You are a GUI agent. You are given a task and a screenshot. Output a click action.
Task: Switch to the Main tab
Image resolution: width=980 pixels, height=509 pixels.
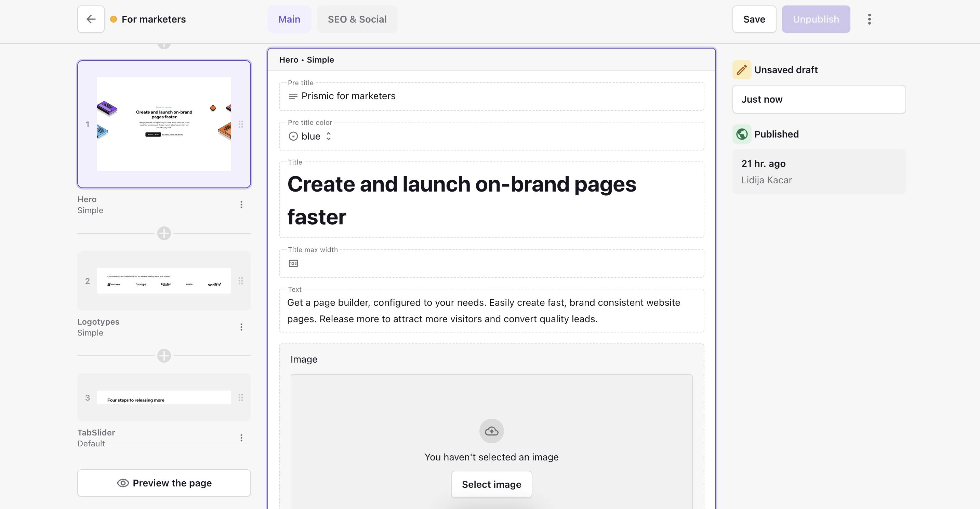click(x=289, y=19)
